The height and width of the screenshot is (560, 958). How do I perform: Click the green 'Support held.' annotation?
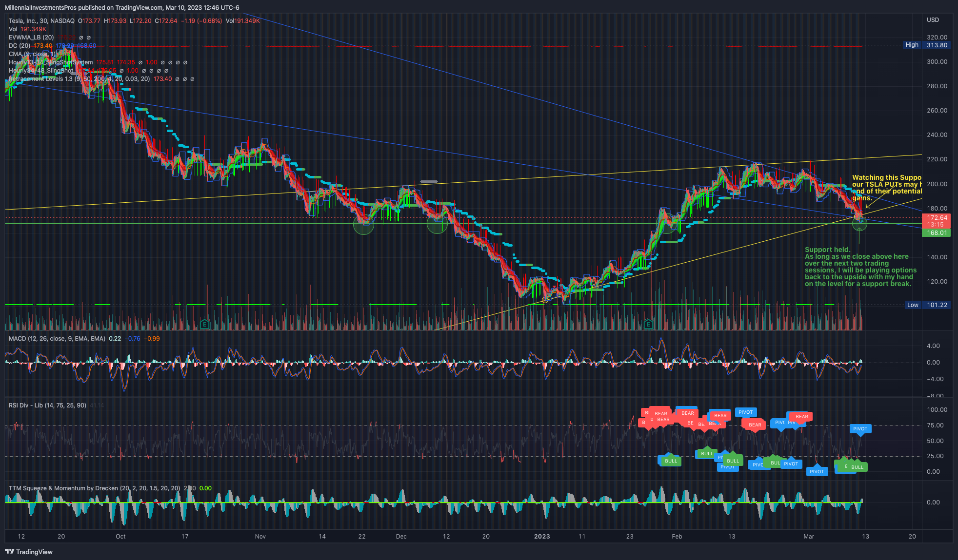click(860, 267)
